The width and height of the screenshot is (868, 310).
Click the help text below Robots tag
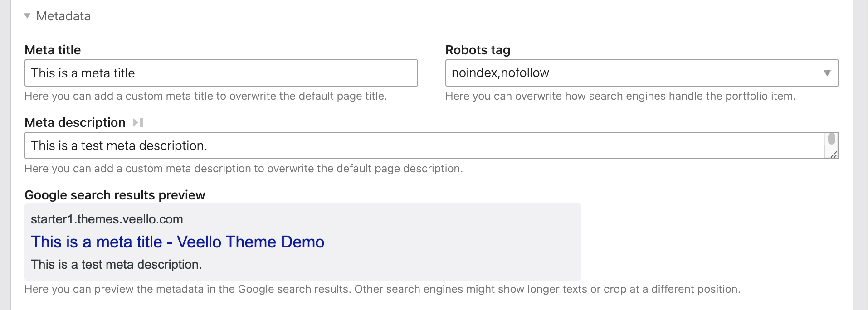pos(620,96)
